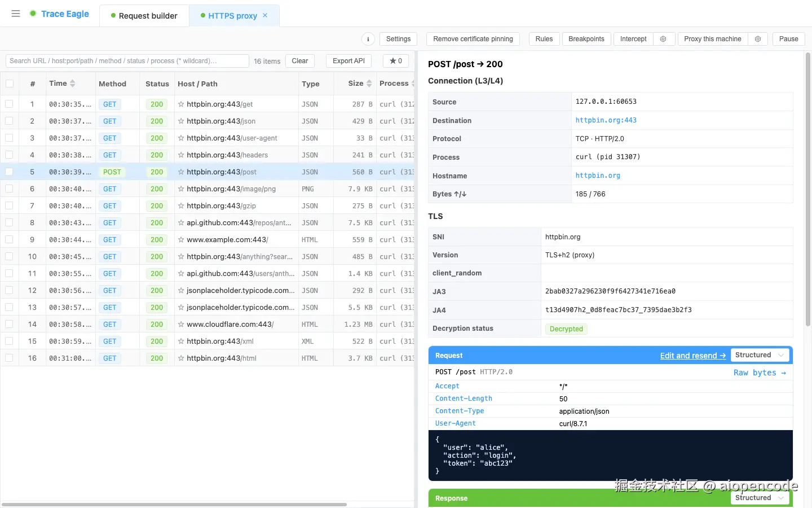Toggle the select-all header checkbox
The image size is (812, 508).
[10, 84]
